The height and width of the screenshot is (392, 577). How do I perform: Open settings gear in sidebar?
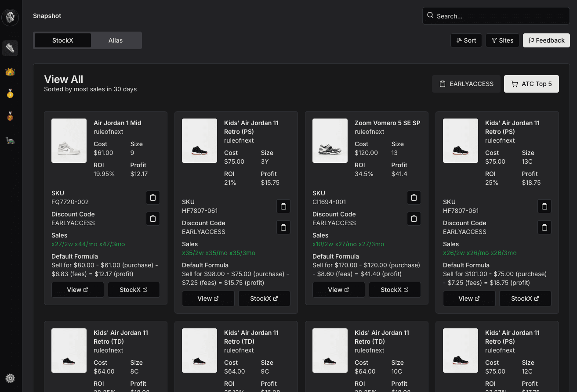click(x=10, y=378)
